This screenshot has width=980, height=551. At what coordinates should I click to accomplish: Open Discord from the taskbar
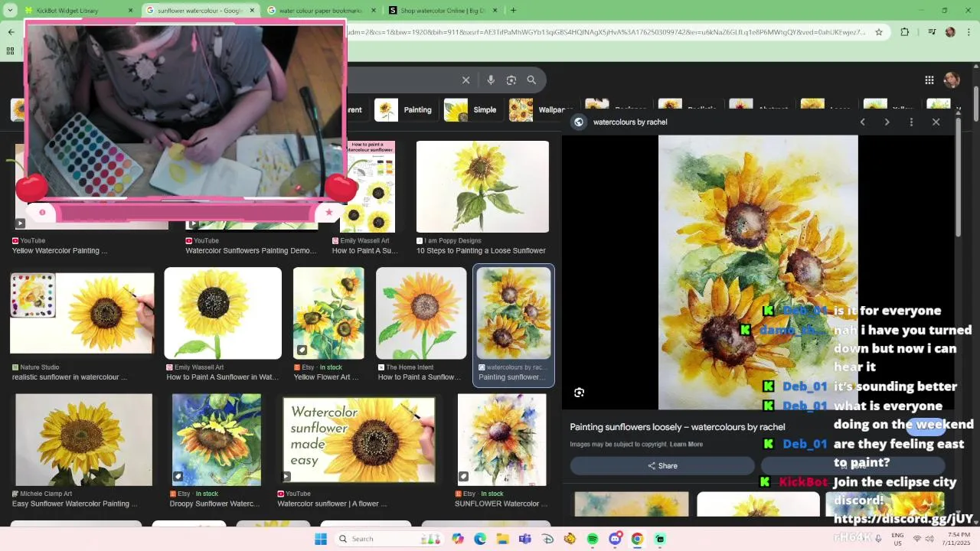pos(615,539)
